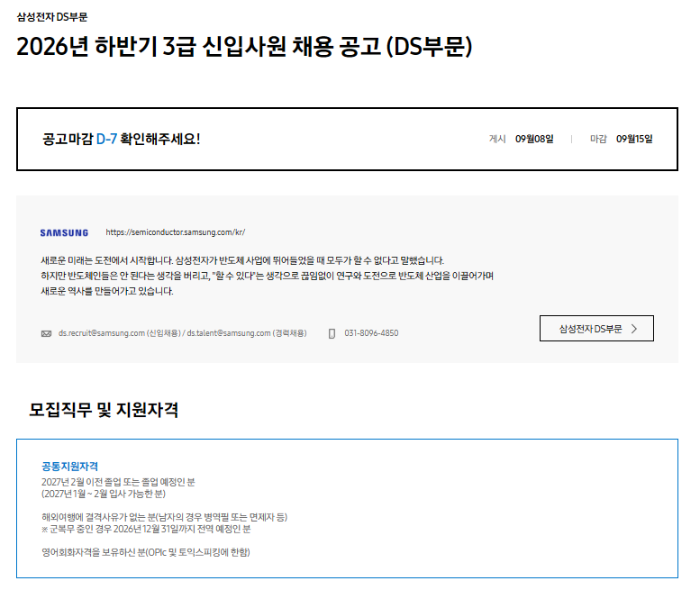Click sentence 새로운 역사를 만들어가고 있습니다
This screenshot has height=590, width=700.
107,292
